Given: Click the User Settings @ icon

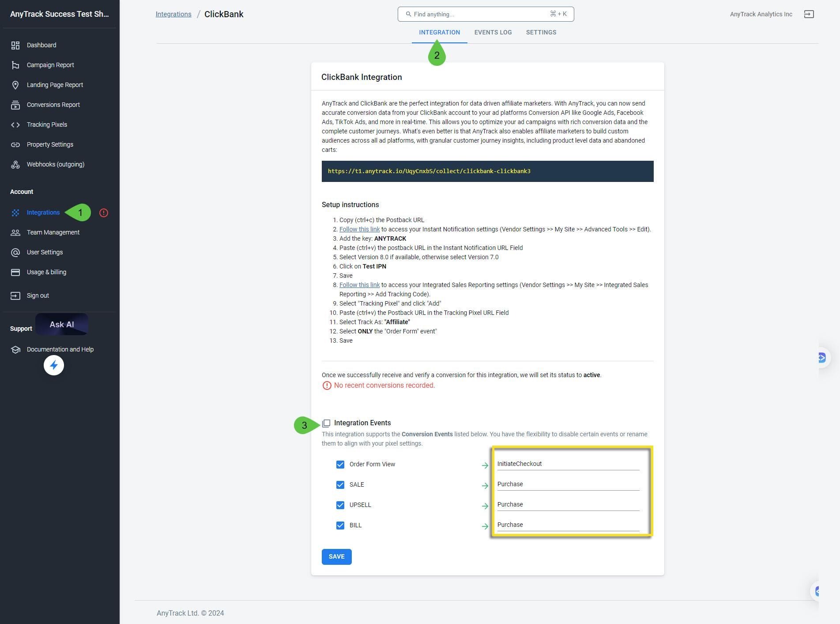Looking at the screenshot, I should [x=16, y=252].
